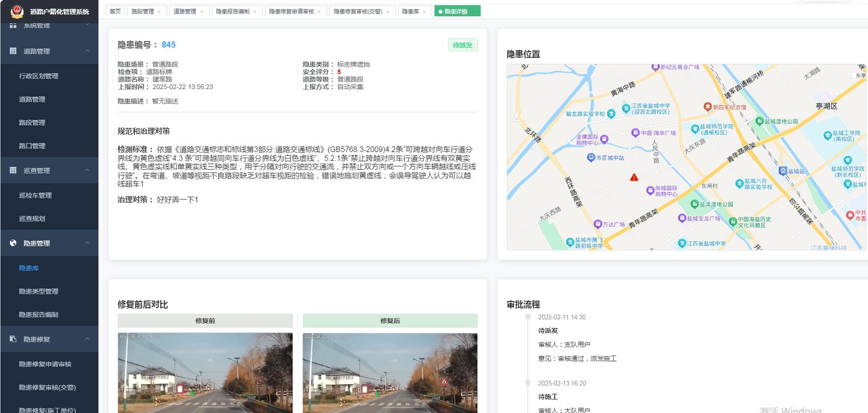Close the 隐患修复申请审核 tab with its x icon
Screen dimensions: 868x413
(319, 12)
